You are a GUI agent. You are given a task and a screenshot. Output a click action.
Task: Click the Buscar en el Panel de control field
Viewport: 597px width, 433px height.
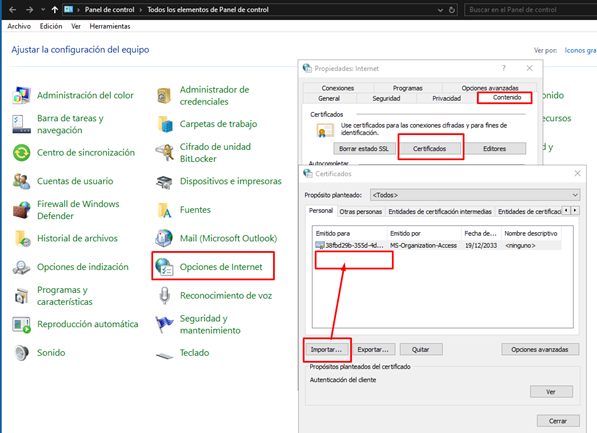click(x=531, y=10)
